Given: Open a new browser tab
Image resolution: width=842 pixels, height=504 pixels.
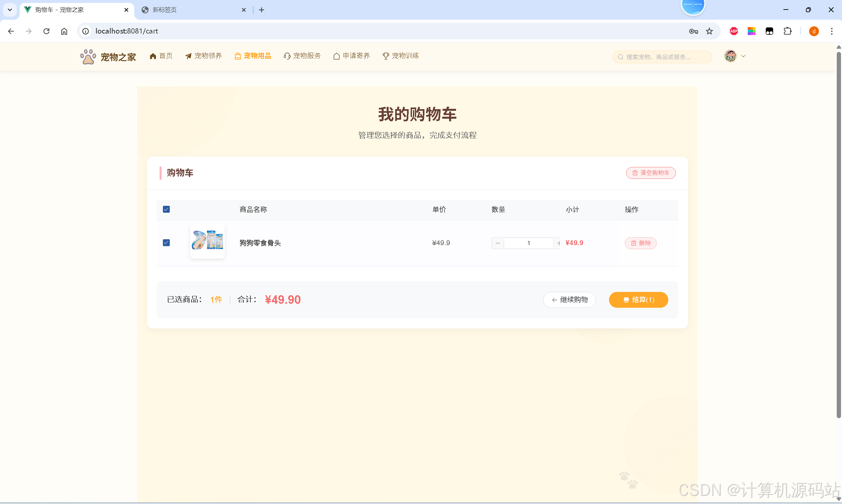Looking at the screenshot, I should [x=261, y=10].
